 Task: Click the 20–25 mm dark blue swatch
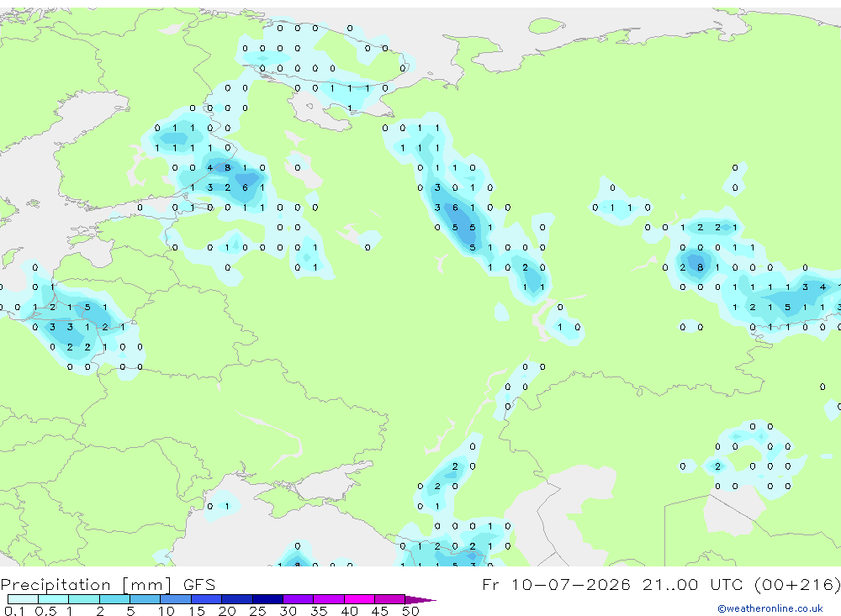pyautogui.click(x=237, y=599)
